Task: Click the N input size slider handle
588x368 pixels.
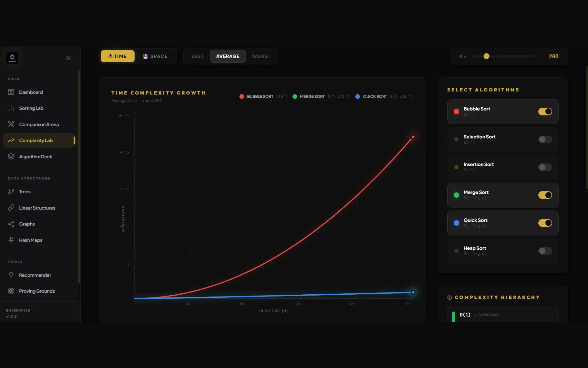Action: tap(486, 56)
